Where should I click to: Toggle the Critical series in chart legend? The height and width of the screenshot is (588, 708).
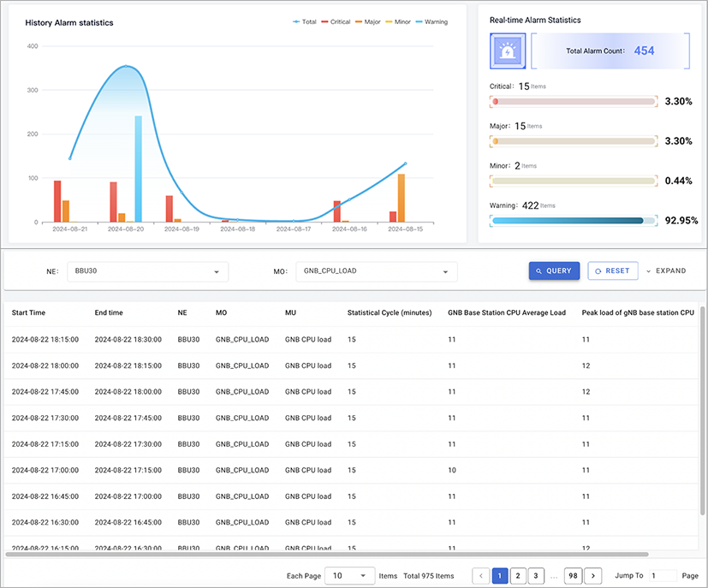point(335,22)
